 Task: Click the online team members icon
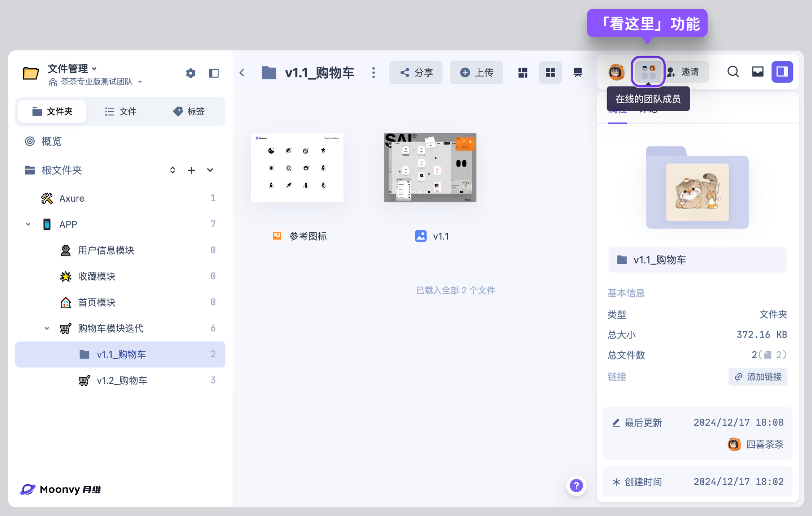(648, 72)
